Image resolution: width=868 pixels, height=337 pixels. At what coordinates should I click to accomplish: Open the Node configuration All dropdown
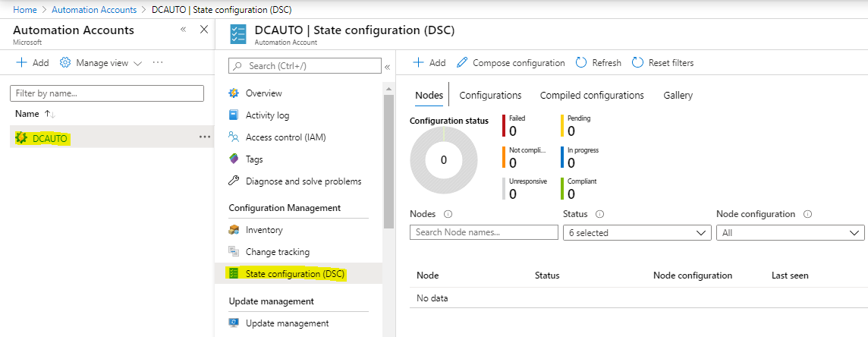coord(790,233)
